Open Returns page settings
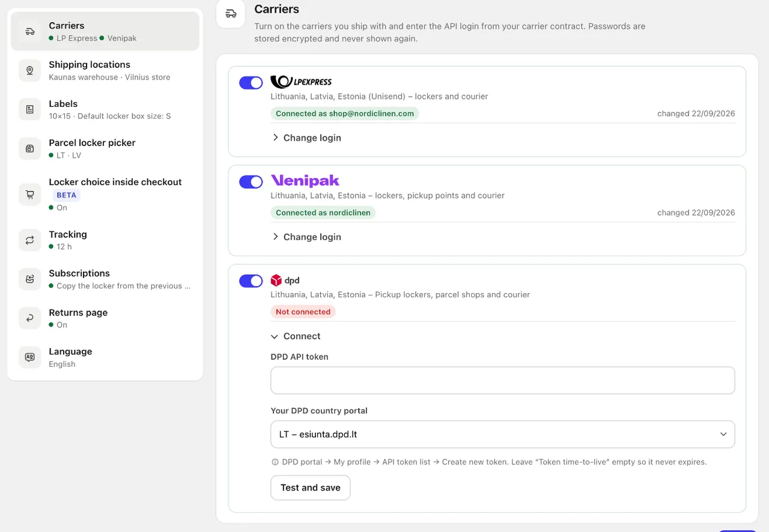Image resolution: width=769 pixels, height=532 pixels. coord(105,318)
